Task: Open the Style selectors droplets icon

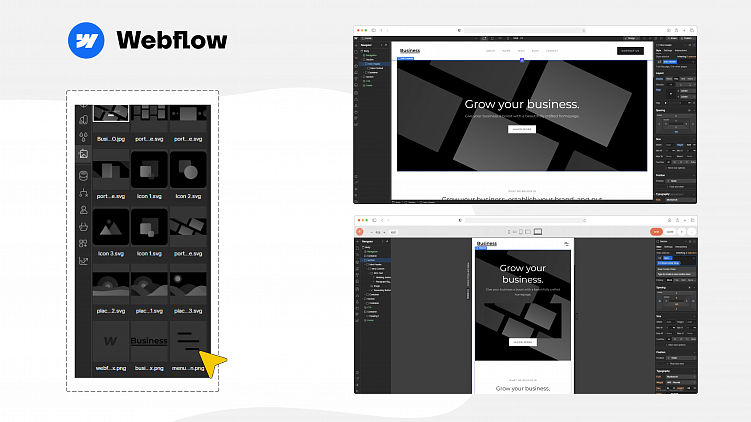Action: (x=83, y=137)
